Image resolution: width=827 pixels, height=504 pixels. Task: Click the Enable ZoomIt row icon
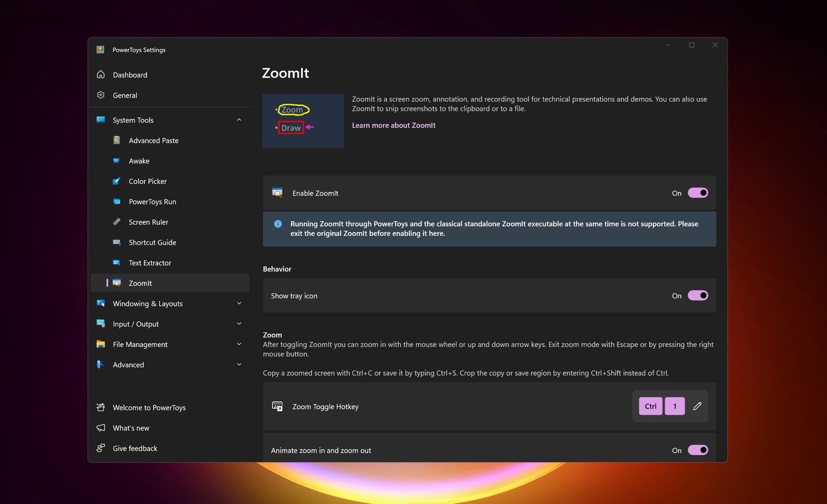pos(277,193)
